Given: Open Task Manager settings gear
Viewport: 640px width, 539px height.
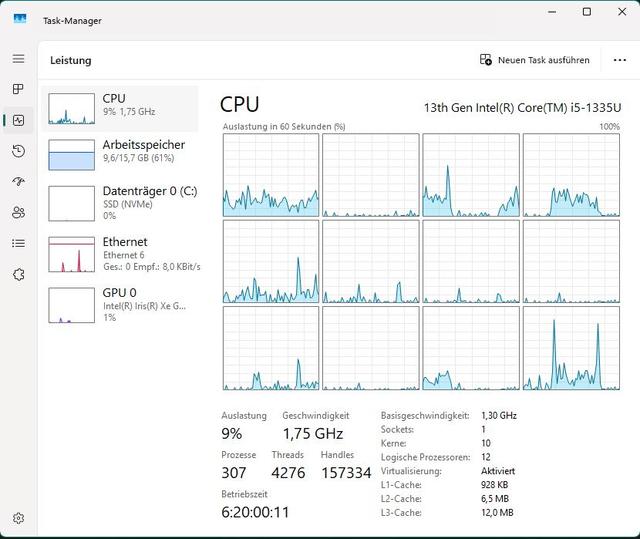Looking at the screenshot, I should click(18, 518).
